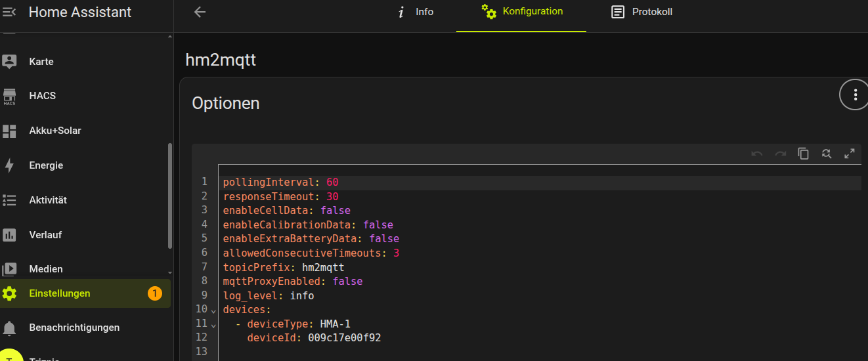The height and width of the screenshot is (361, 868).
Task: Click the sidebar vertical scrollbar
Action: coord(170,196)
